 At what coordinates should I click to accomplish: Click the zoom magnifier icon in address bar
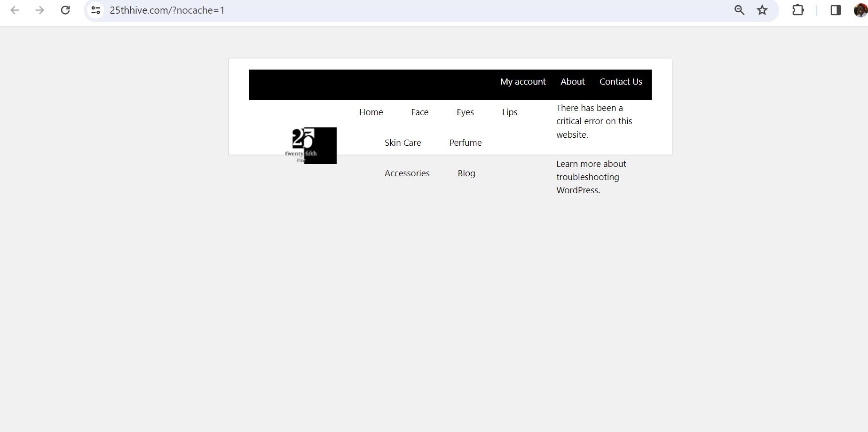[739, 10]
